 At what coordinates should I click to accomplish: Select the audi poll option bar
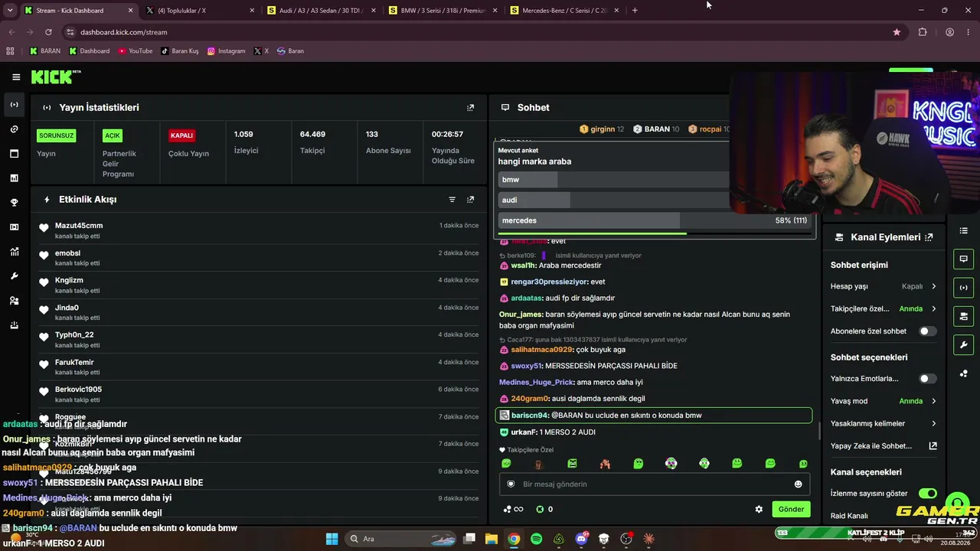[655, 200]
